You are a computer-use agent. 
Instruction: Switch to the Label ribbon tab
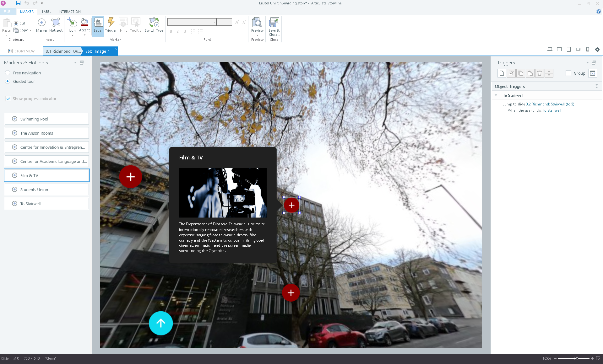[x=46, y=12]
